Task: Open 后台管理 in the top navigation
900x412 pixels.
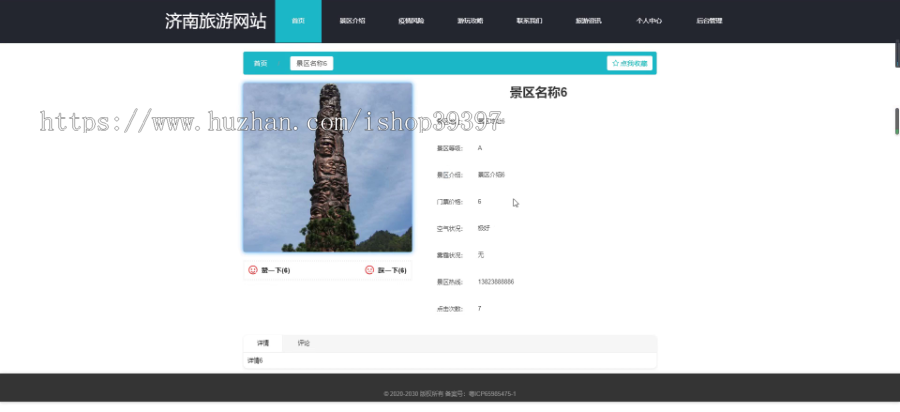Action: coord(709,21)
